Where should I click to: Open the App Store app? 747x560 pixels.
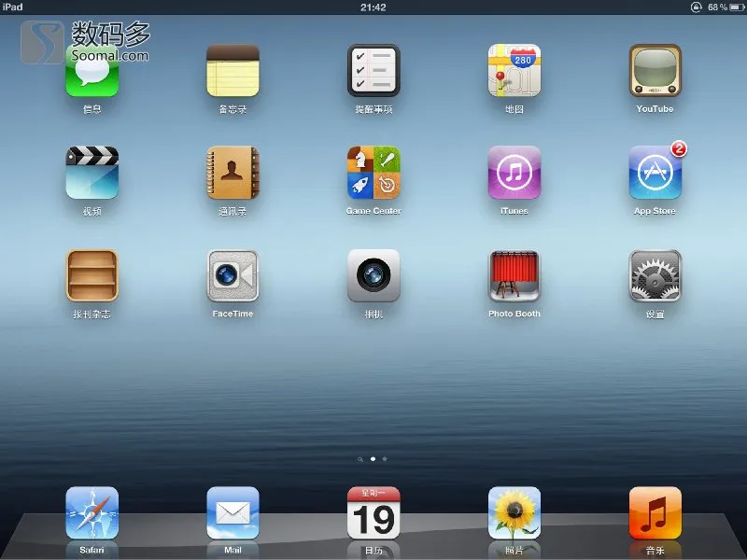655,173
